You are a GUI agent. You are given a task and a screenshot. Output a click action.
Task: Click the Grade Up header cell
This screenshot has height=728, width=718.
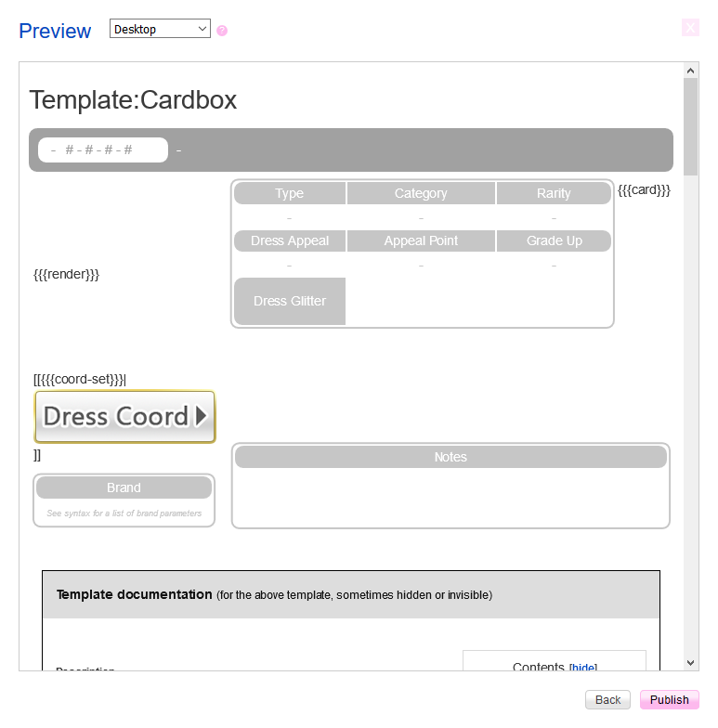[554, 240]
